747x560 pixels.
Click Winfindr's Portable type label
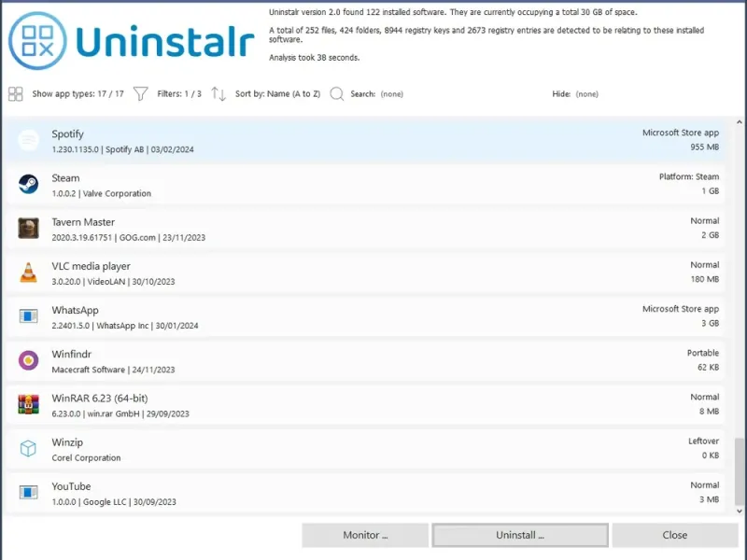click(x=703, y=353)
